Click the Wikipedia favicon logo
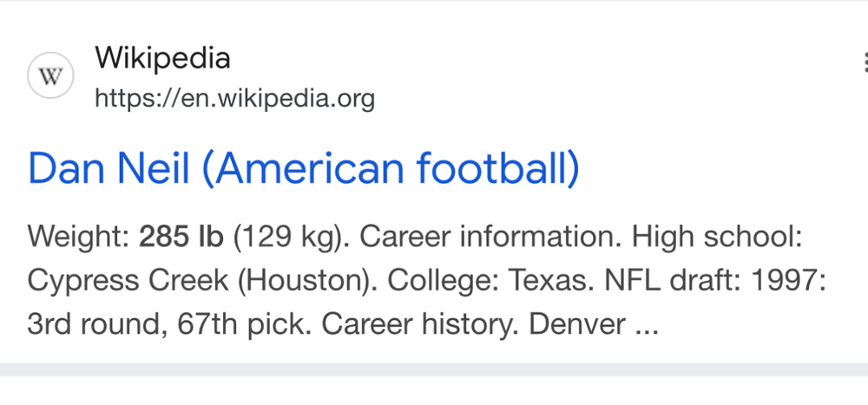This screenshot has width=868, height=405. pos(51,77)
